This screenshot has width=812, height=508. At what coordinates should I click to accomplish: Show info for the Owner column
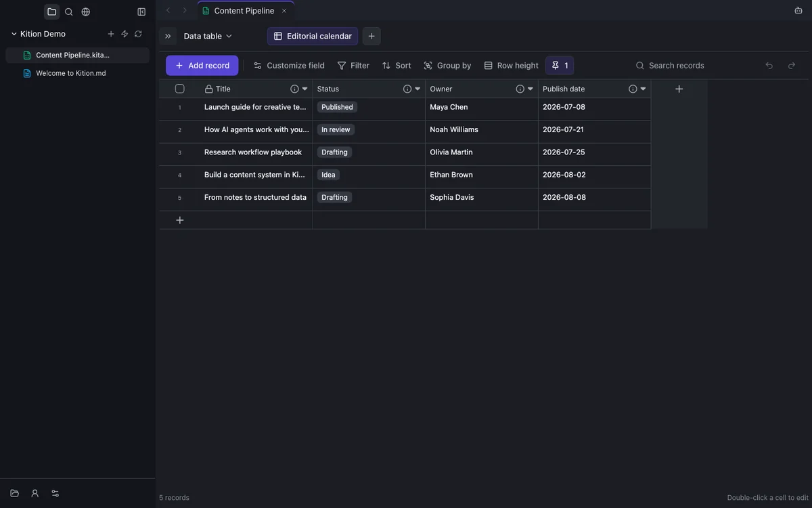pyautogui.click(x=520, y=89)
